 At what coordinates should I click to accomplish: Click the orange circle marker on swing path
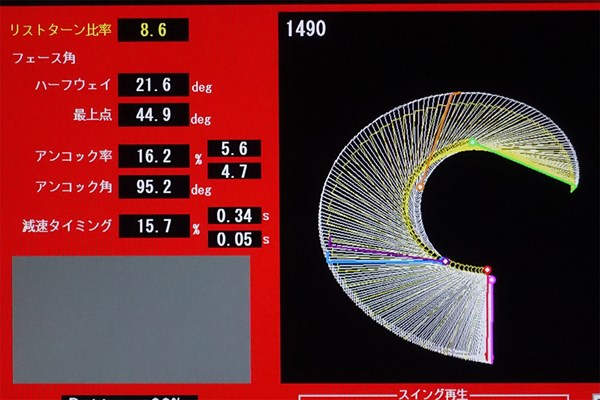coord(420,187)
